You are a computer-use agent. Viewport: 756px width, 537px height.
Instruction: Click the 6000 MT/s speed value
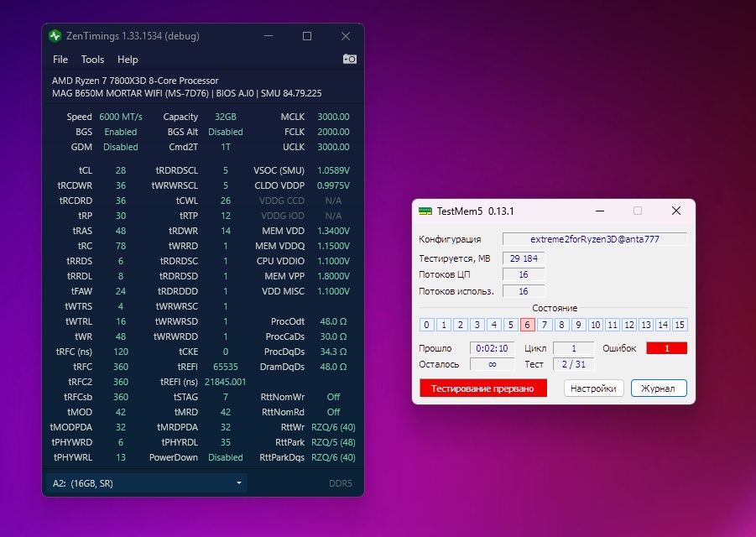click(121, 117)
